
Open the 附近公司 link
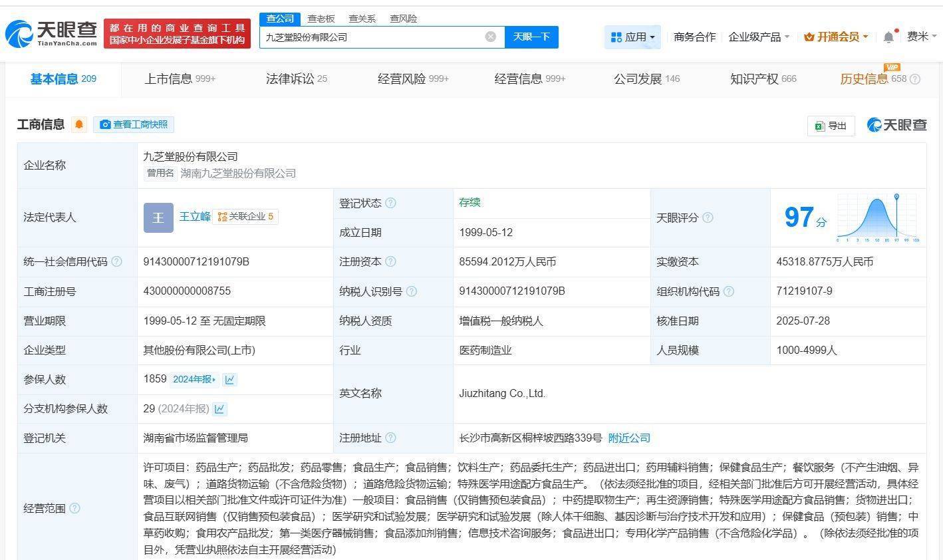[629, 438]
